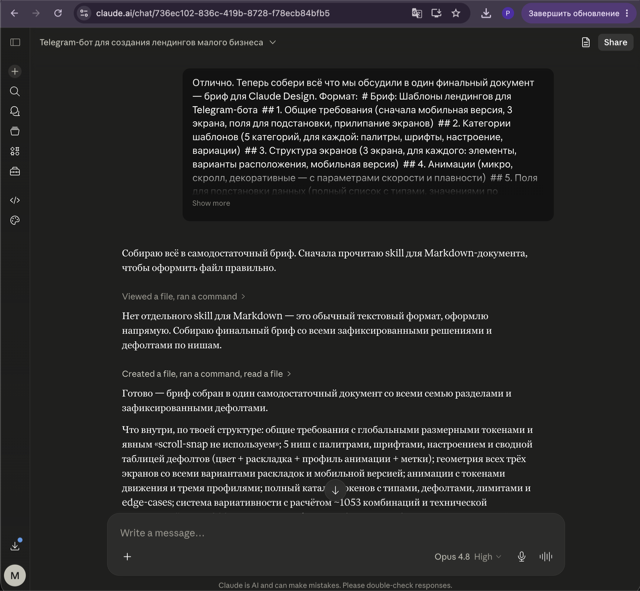Open the toolbox icon in the sidebar
Image resolution: width=640 pixels, height=591 pixels.
15,171
